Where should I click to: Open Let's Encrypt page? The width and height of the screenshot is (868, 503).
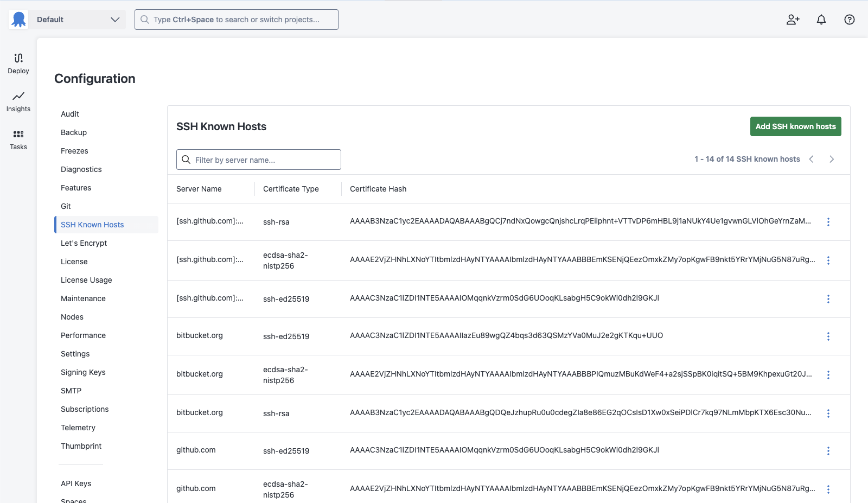click(84, 243)
